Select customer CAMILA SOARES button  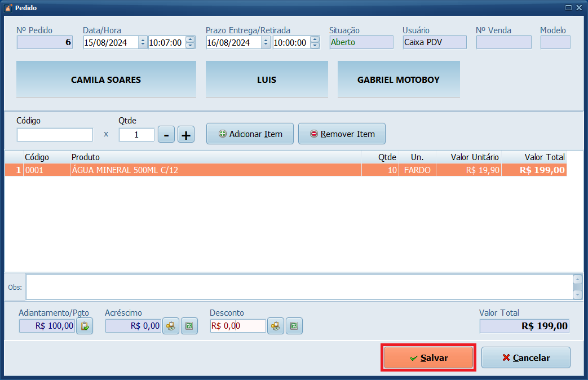(106, 79)
